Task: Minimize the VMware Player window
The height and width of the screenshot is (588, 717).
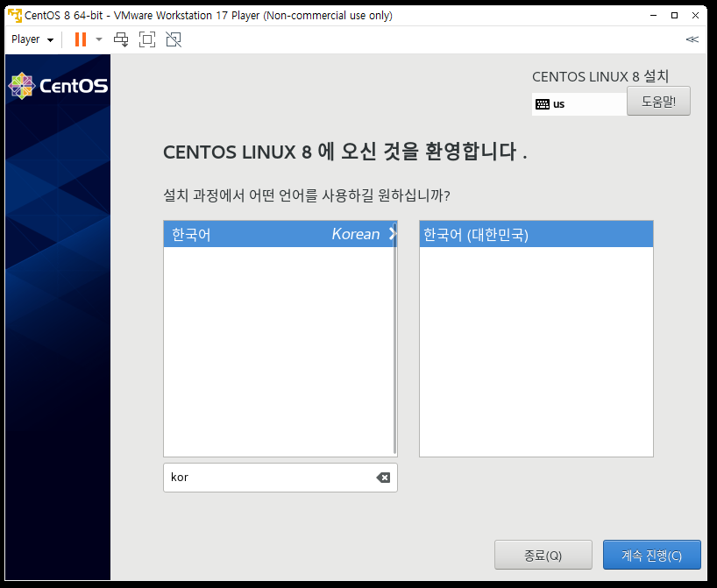Action: coord(653,15)
